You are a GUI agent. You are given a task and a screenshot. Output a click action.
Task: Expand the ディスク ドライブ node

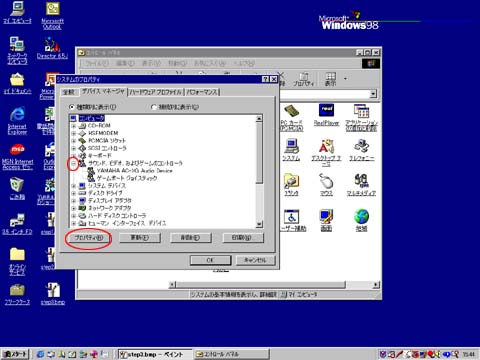click(x=74, y=193)
